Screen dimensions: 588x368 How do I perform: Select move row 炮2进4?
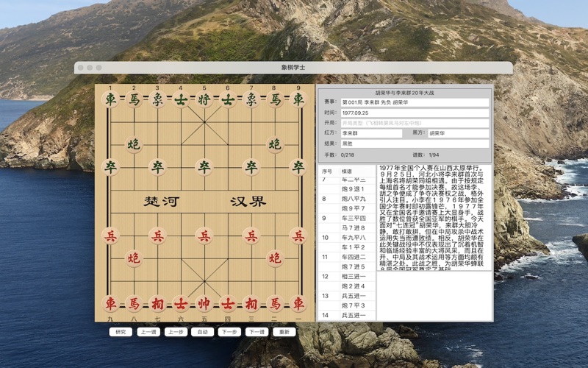click(347, 286)
